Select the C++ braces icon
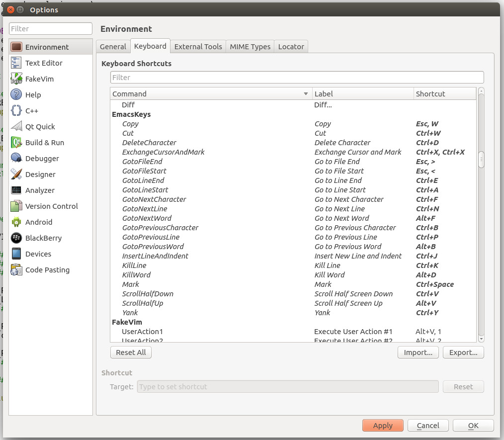The height and width of the screenshot is (440, 504). click(16, 110)
